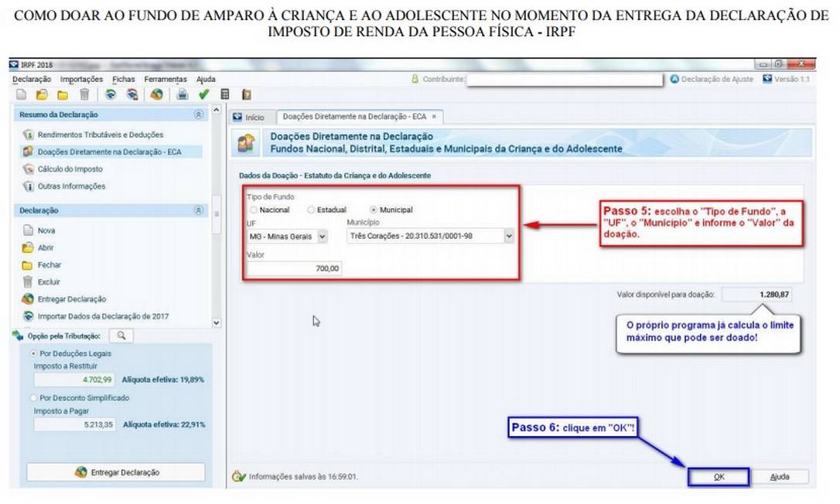The height and width of the screenshot is (504, 840).
Task: Click the globe transmit icon in the toolbar
Action: point(157,95)
